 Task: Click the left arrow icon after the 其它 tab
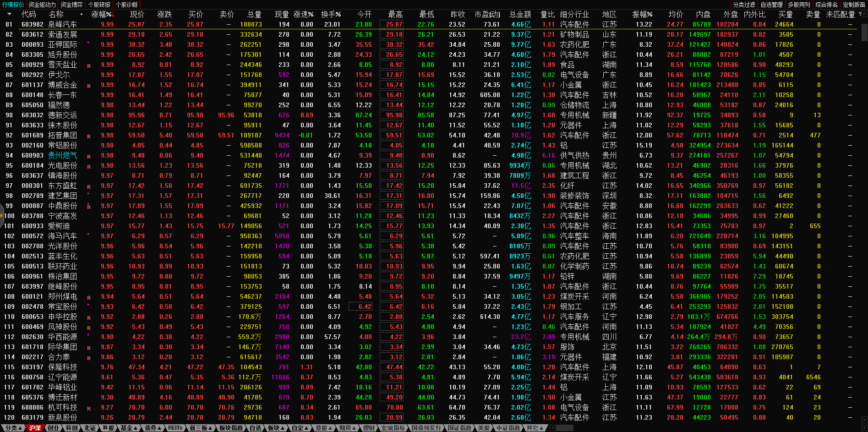point(552,428)
